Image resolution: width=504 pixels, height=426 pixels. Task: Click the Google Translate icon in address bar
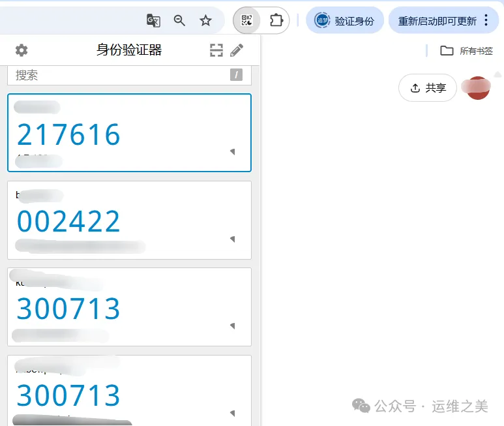153,20
